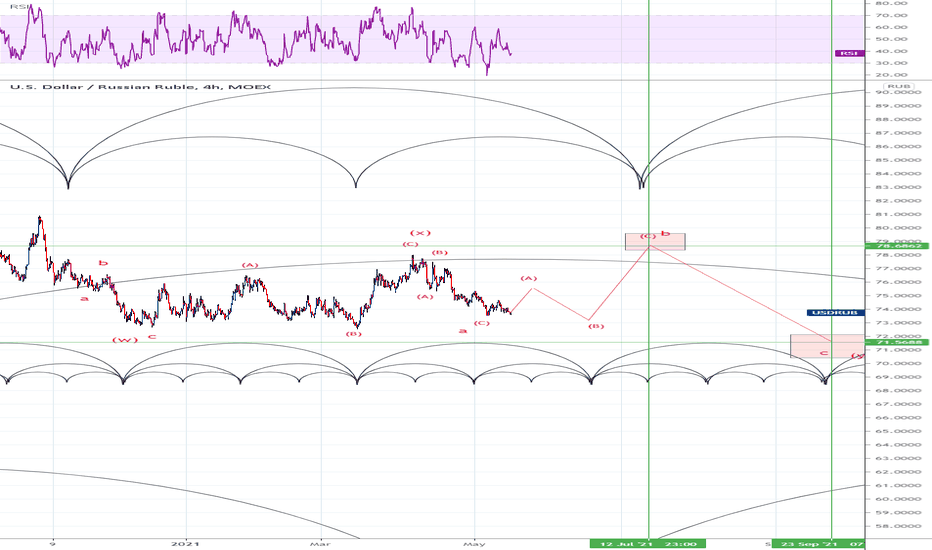The image size is (932, 550).
Task: Click the b label beside the upper red target box
Action: point(666,234)
